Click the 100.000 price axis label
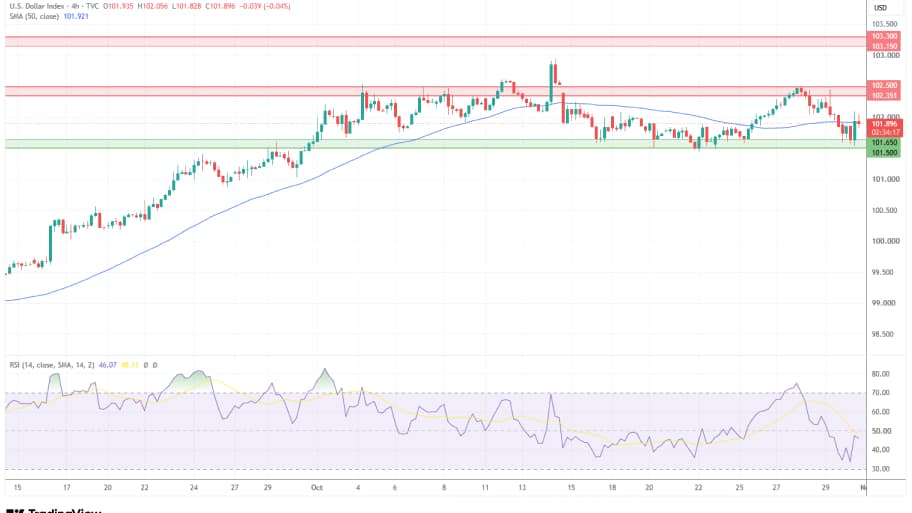912x513 pixels. [884, 241]
